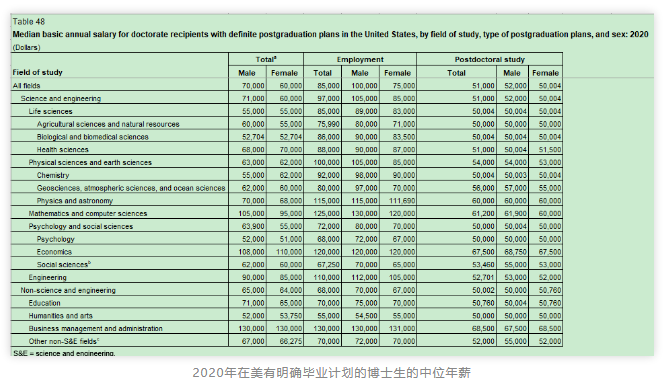This screenshot has width=665, height=387.
Task: Click the Physics and astronomy row label
Action: 75,200
